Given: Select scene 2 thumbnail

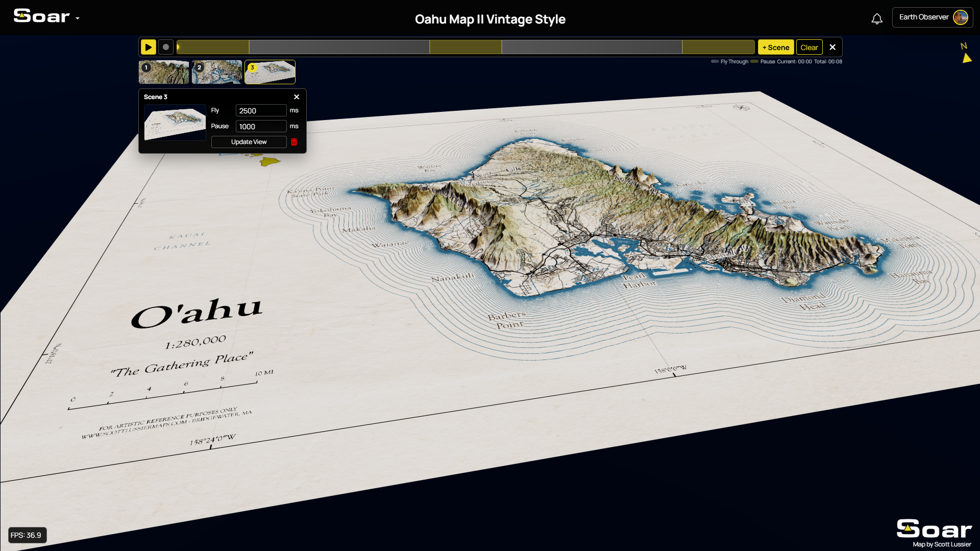Looking at the screenshot, I should click(217, 72).
